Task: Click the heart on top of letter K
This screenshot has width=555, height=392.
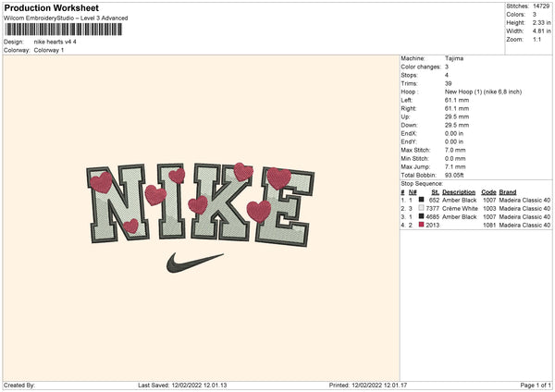Action: pos(243,172)
